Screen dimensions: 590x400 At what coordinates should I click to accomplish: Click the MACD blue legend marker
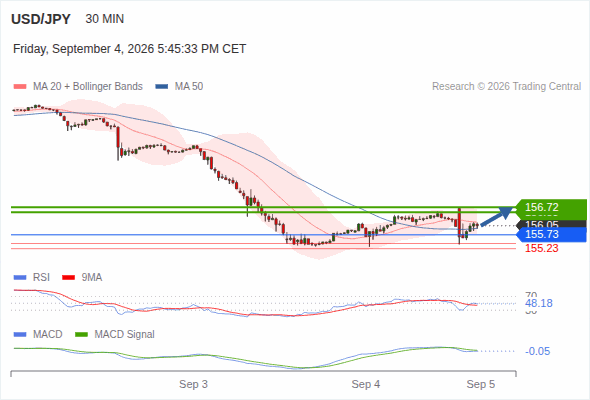pyautogui.click(x=20, y=335)
